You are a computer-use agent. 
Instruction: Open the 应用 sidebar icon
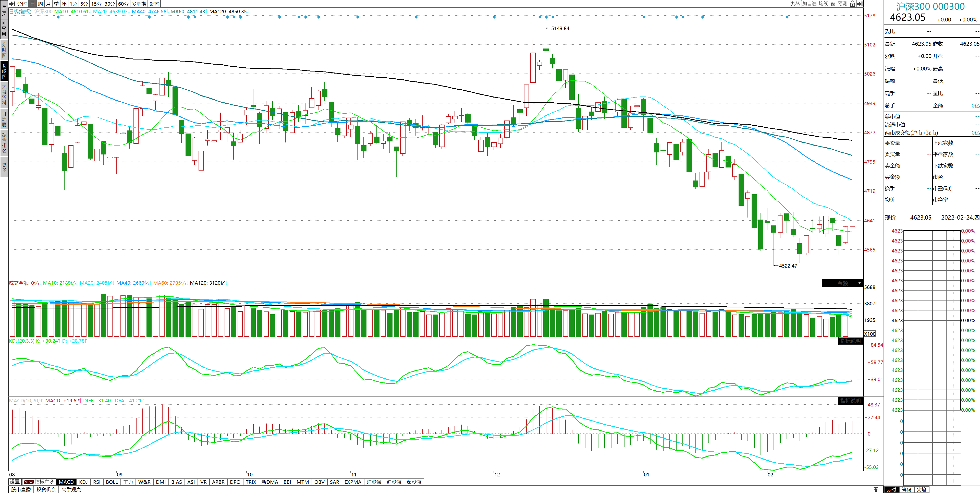[4, 29]
